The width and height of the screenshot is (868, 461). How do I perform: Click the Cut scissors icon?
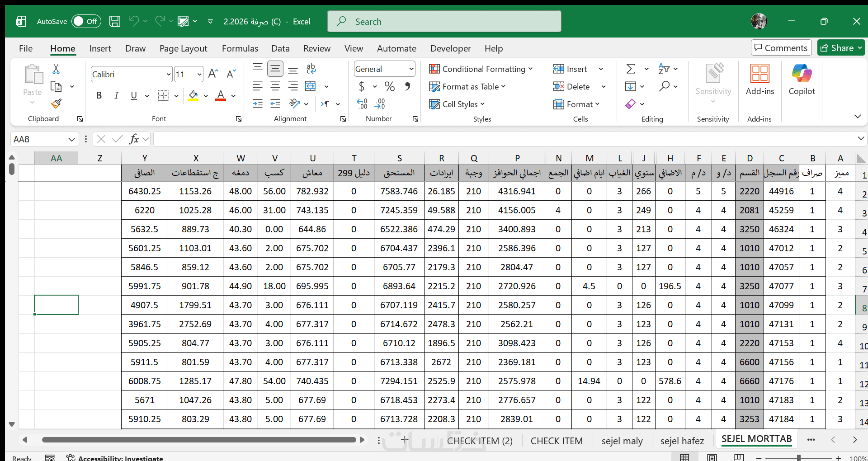pos(56,69)
